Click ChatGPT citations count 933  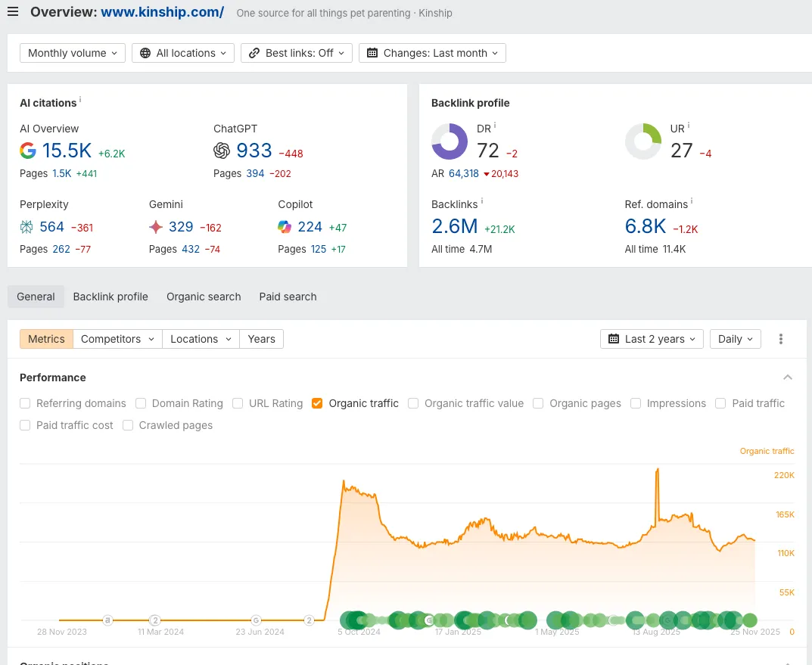tap(254, 151)
